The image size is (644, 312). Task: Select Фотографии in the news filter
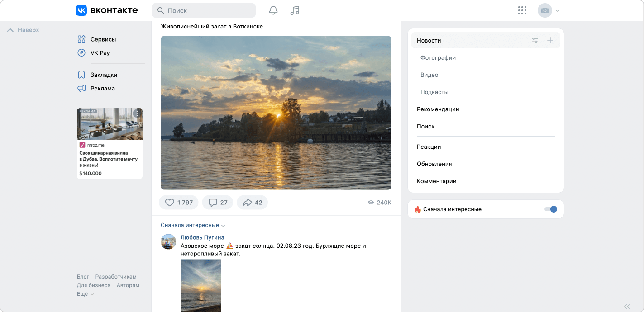[x=438, y=58]
